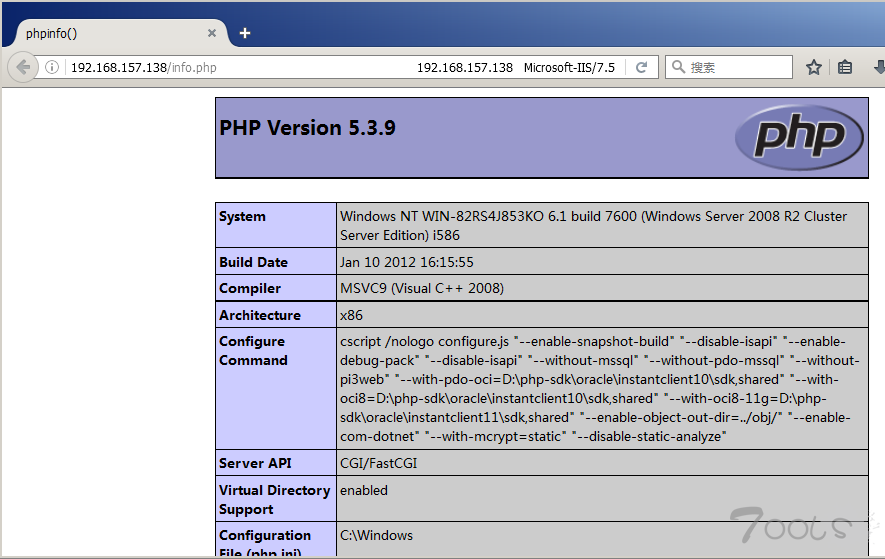
Task: Reload the page with the refresh icon
Action: pyautogui.click(x=642, y=67)
